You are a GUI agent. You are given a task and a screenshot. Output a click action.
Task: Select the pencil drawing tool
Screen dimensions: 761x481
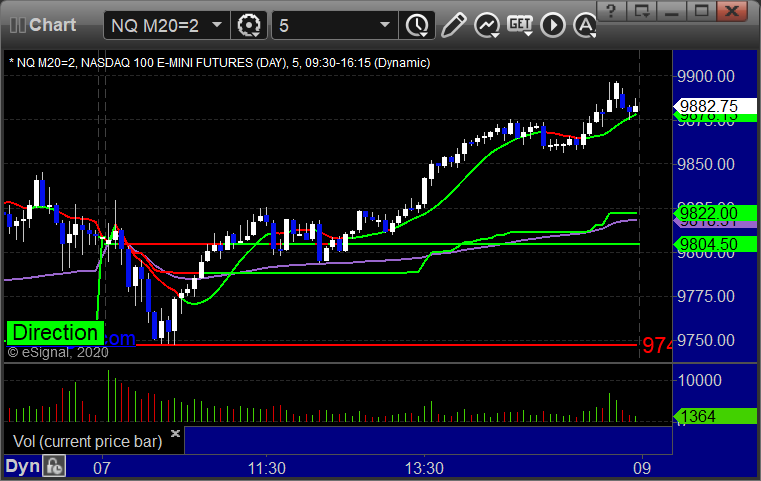pos(453,25)
